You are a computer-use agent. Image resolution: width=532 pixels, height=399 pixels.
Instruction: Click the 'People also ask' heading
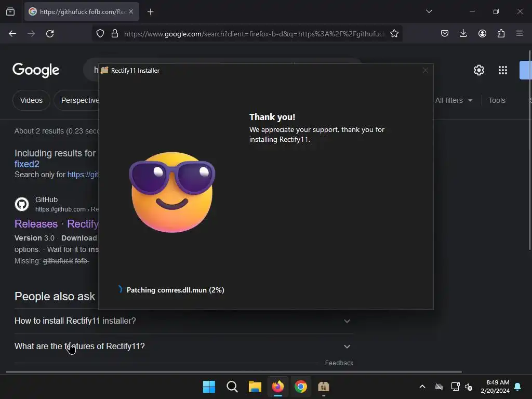pyautogui.click(x=55, y=297)
